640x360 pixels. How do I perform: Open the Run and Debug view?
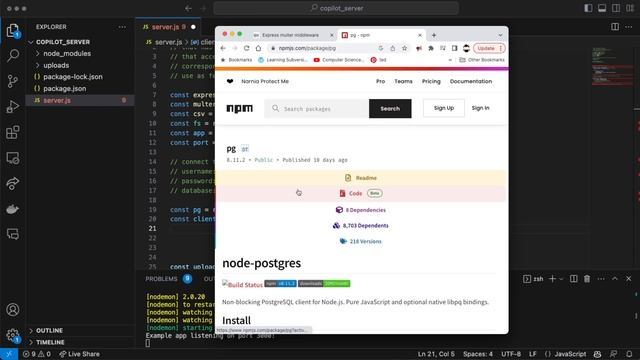coord(13,107)
